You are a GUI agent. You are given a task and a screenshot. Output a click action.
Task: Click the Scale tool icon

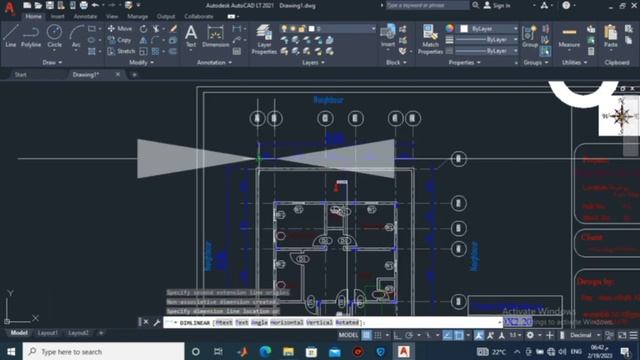[143, 51]
